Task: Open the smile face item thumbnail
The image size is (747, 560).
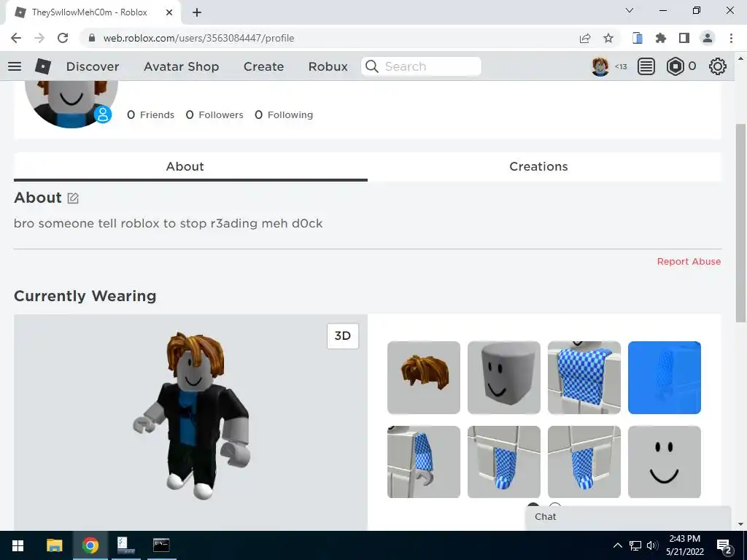Action: [x=664, y=462]
